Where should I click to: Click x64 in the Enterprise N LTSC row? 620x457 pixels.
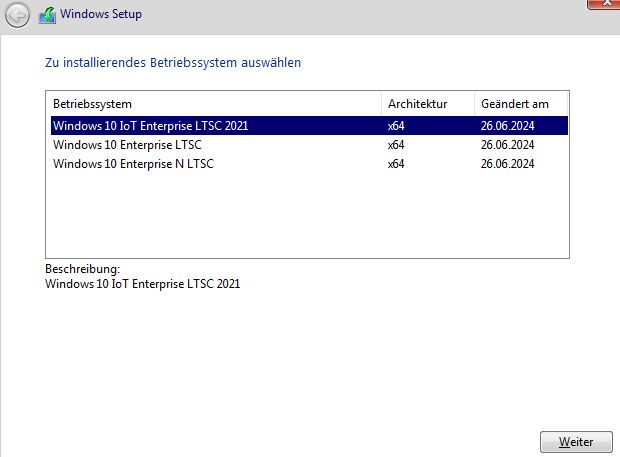coord(396,164)
